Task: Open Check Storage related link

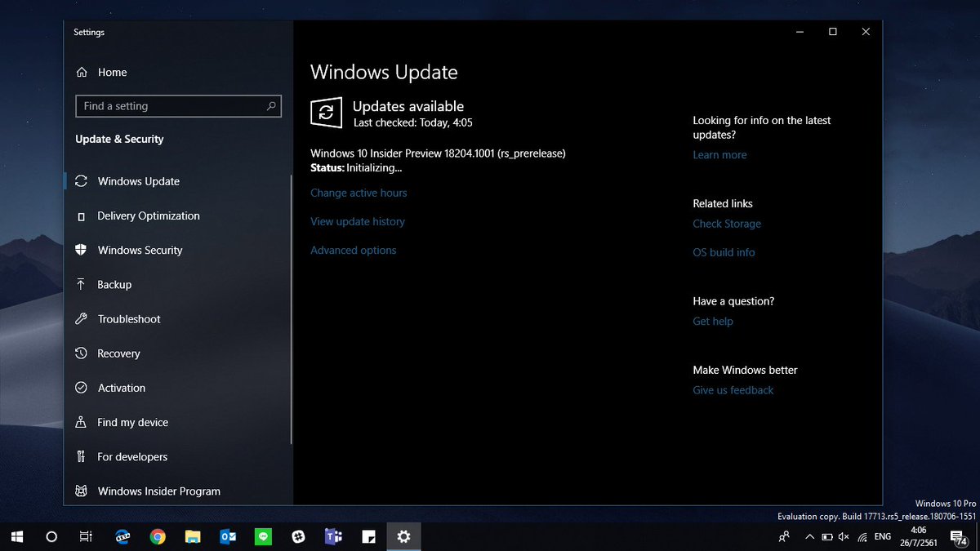Action: click(x=727, y=224)
